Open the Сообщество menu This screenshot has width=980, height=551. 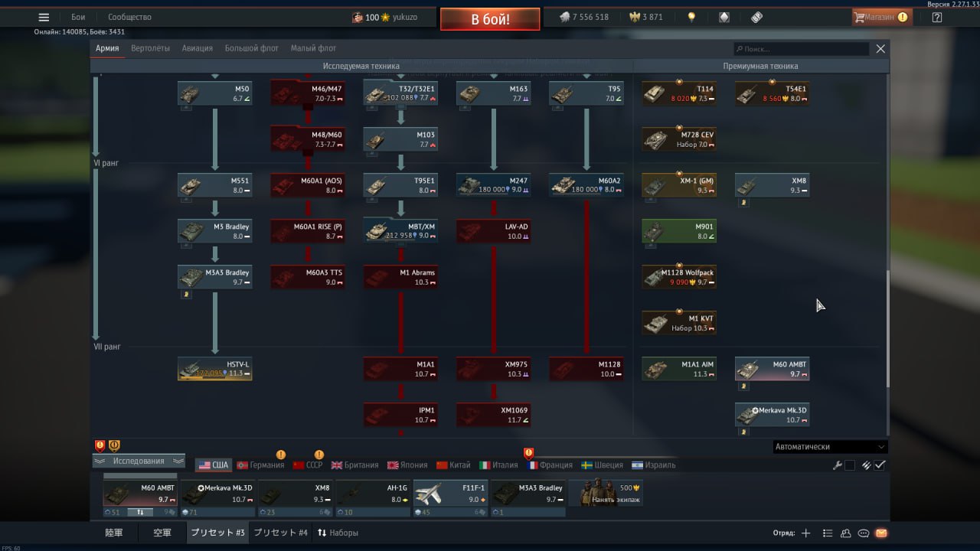tap(129, 17)
